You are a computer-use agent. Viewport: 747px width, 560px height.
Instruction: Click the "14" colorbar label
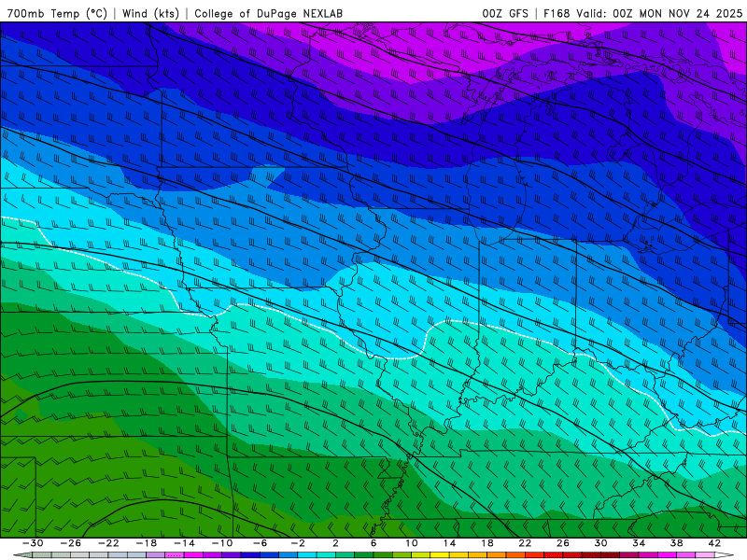[x=449, y=543]
